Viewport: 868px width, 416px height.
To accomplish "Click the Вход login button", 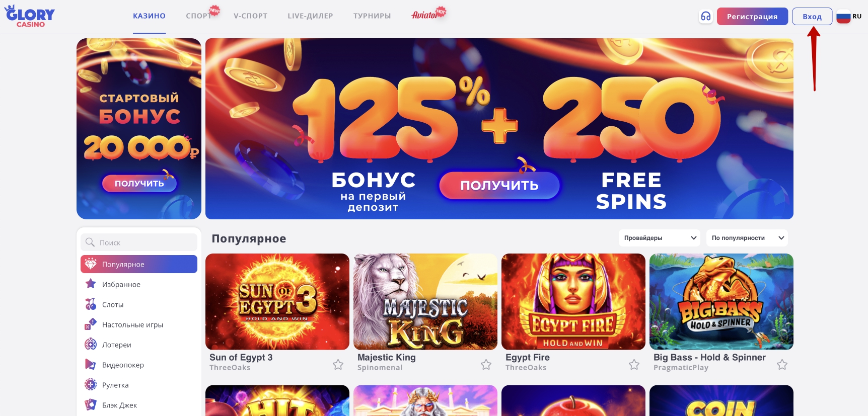I will click(812, 17).
